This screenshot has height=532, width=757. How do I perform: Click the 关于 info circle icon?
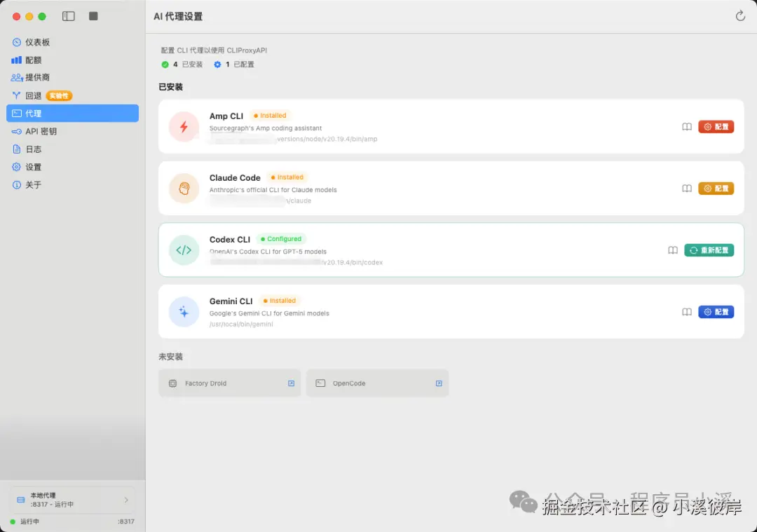[16, 185]
